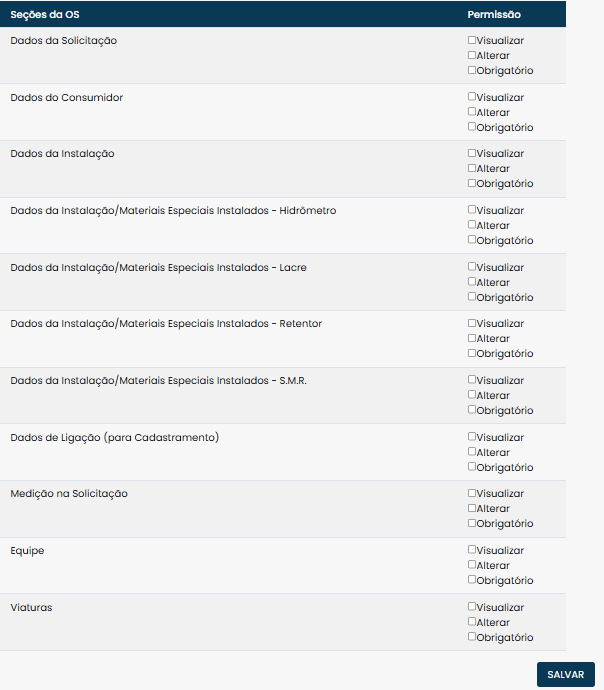The image size is (604, 690).
Task: Tick Obrigatório for Dados da Instalação
Action: pos(472,184)
